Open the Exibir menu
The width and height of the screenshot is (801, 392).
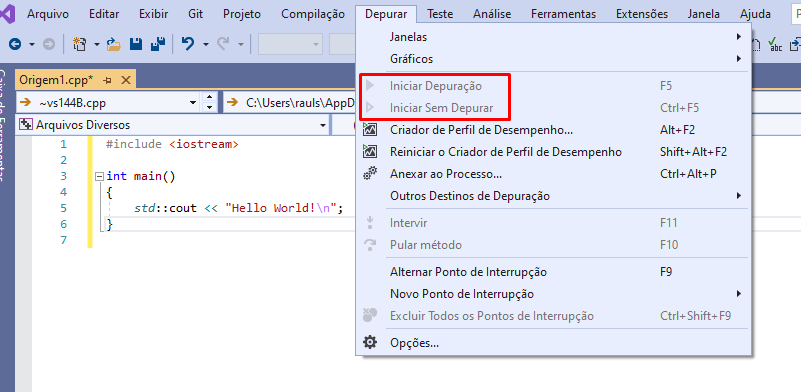point(153,14)
